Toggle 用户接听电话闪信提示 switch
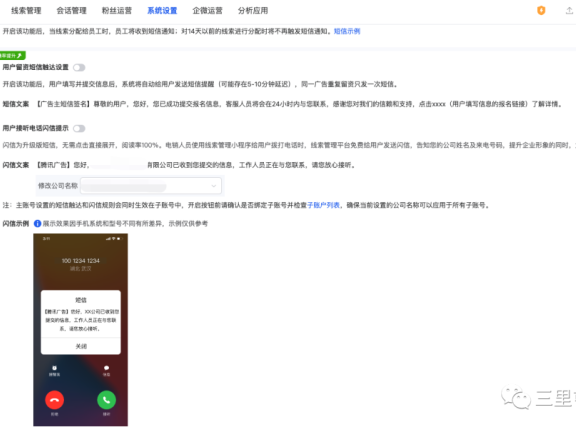The height and width of the screenshot is (432, 576). pos(79,128)
